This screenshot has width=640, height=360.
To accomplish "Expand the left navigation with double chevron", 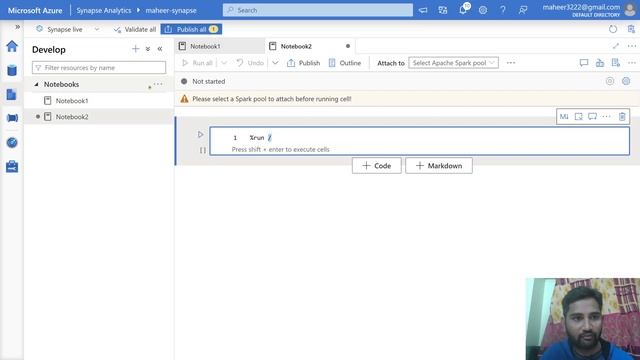I will click(18, 27).
